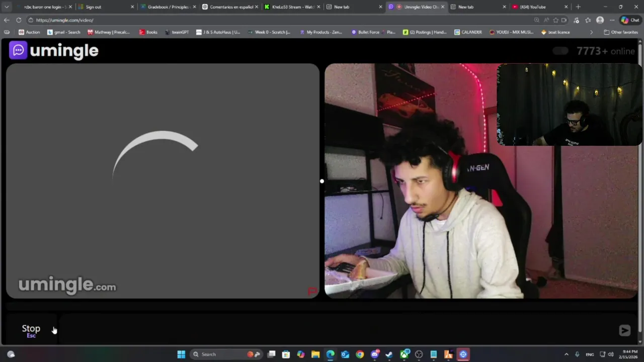The image size is (644, 362).
Task: Open the CALANDER bookmark
Action: click(468, 32)
